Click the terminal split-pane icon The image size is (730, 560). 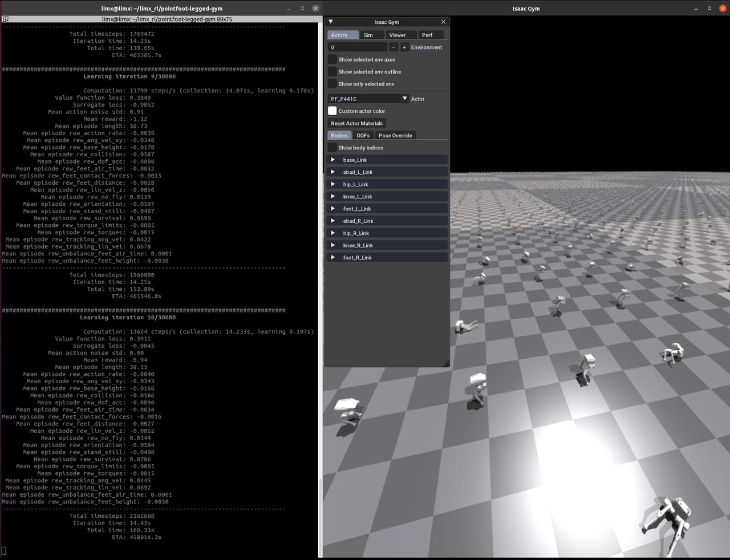point(5,19)
